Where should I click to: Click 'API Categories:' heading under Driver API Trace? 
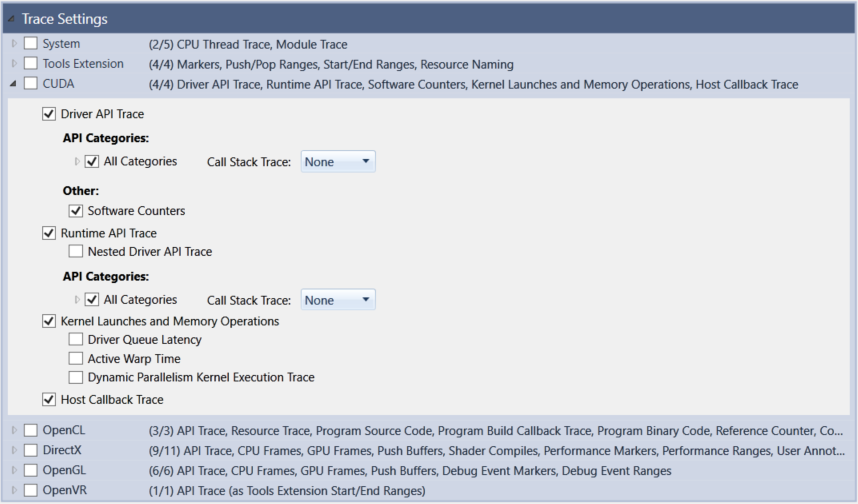click(x=106, y=138)
